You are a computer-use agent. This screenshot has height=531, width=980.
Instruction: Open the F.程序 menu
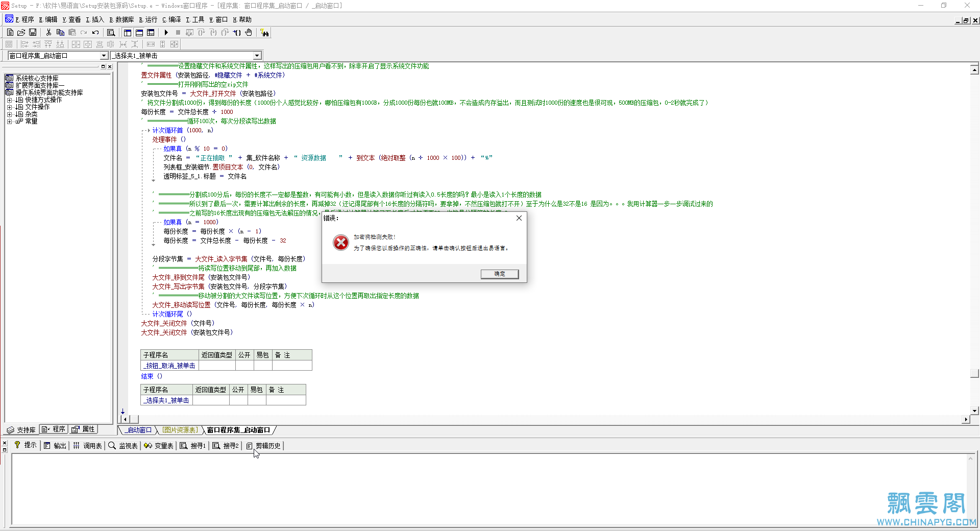point(24,20)
